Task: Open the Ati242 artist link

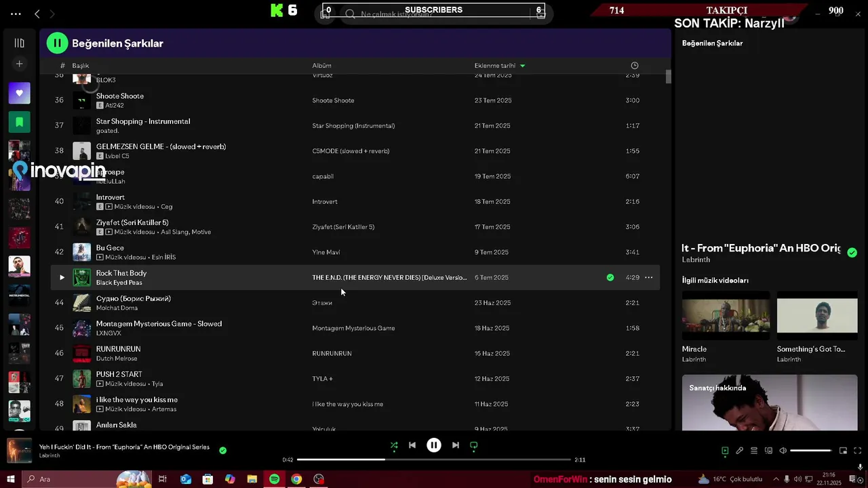Action: pos(115,106)
